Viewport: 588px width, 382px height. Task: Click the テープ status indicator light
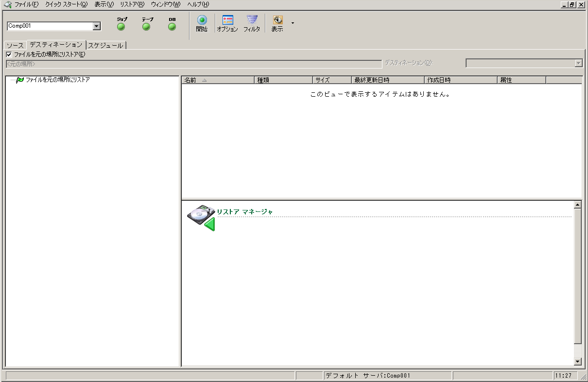146,27
